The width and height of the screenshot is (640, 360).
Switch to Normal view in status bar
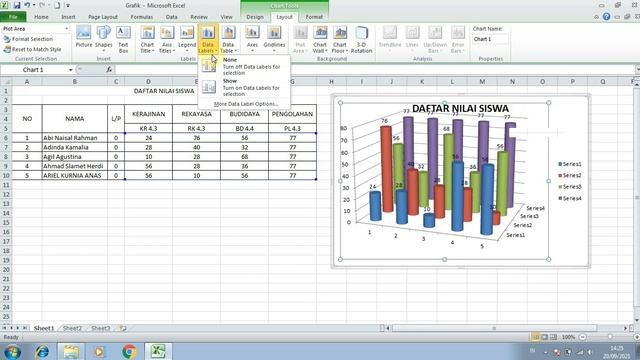pyautogui.click(x=536, y=337)
